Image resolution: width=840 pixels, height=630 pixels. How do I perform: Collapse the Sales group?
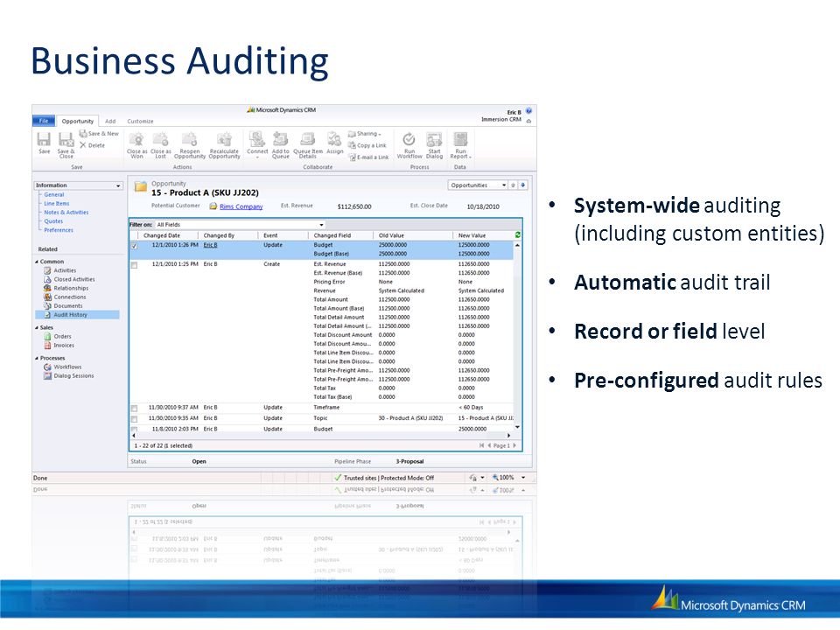37,327
